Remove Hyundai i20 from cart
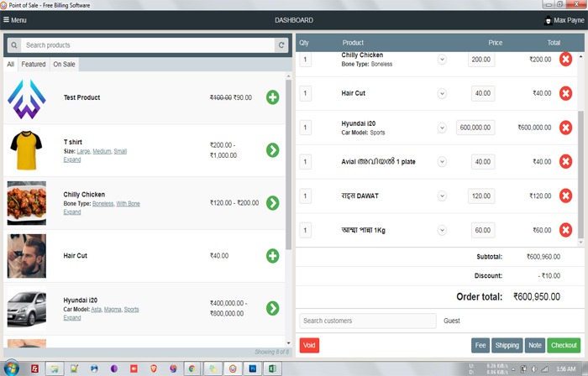The image size is (588, 376). coord(565,128)
